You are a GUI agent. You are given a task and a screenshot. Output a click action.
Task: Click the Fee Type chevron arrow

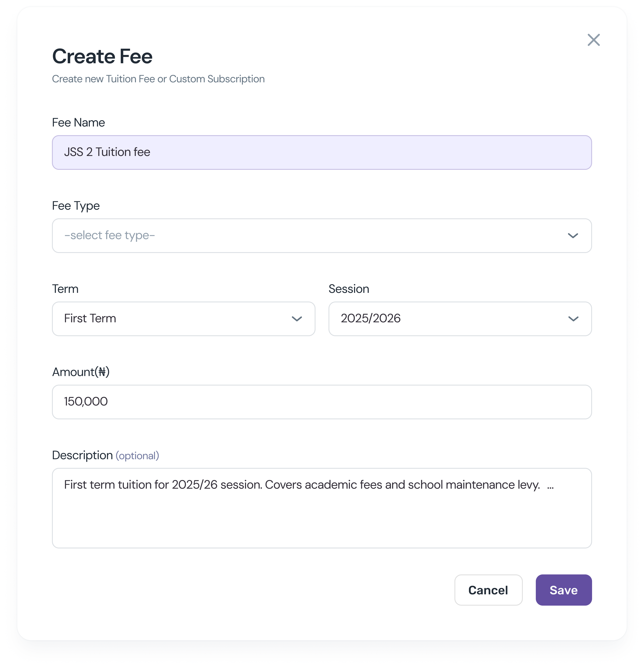[x=573, y=236]
